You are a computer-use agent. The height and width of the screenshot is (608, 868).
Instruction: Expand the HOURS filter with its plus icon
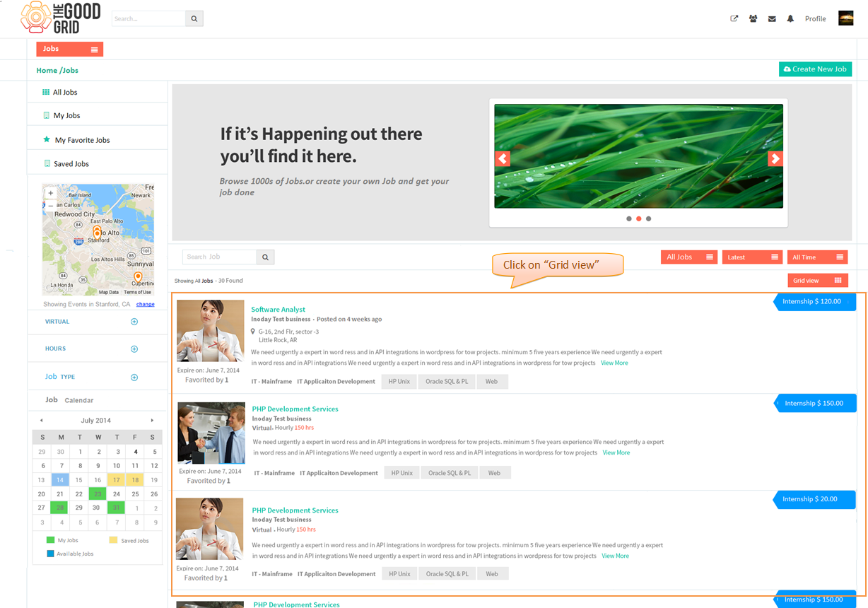134,349
